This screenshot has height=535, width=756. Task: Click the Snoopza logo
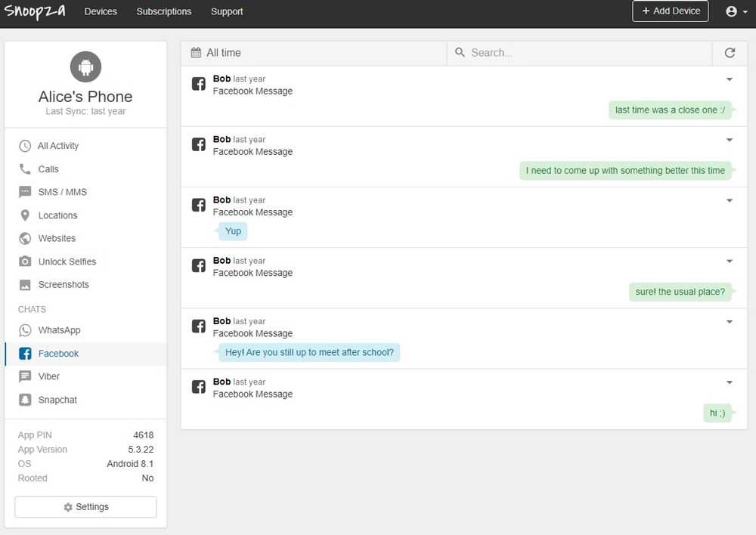34,11
